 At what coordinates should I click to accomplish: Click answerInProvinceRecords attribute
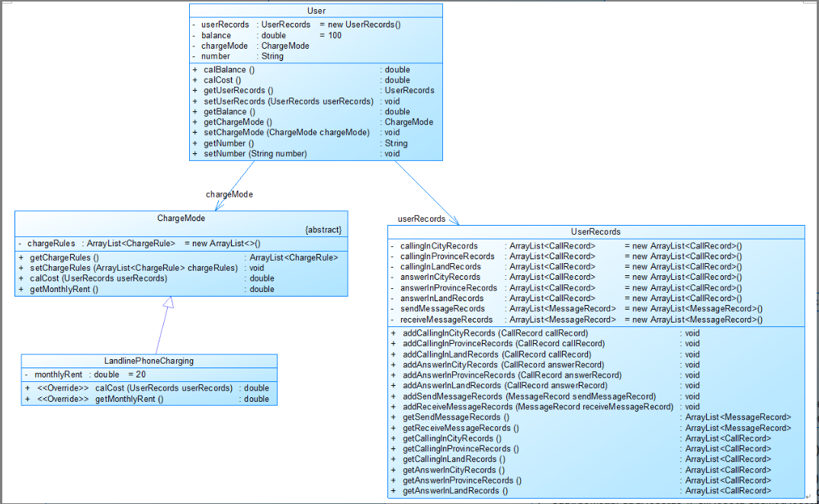tap(566, 287)
